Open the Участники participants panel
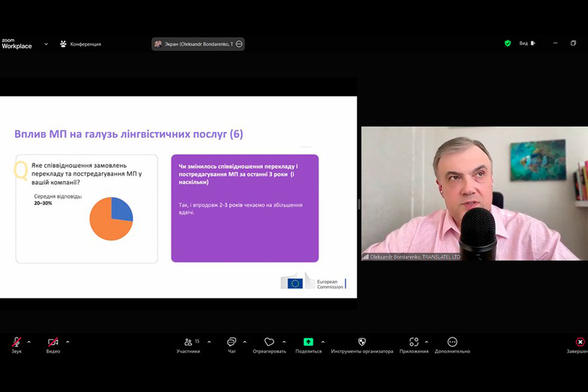Screen dimensions: 588x392 click(x=188, y=345)
